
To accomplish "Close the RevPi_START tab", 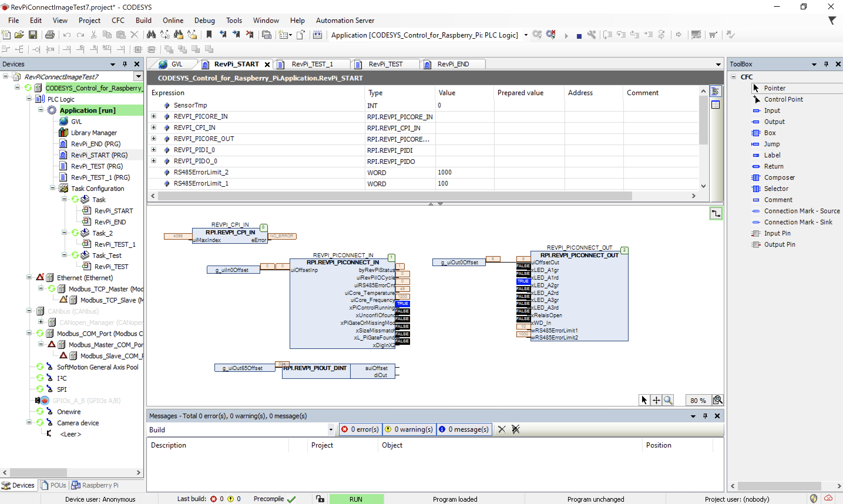I will [267, 64].
